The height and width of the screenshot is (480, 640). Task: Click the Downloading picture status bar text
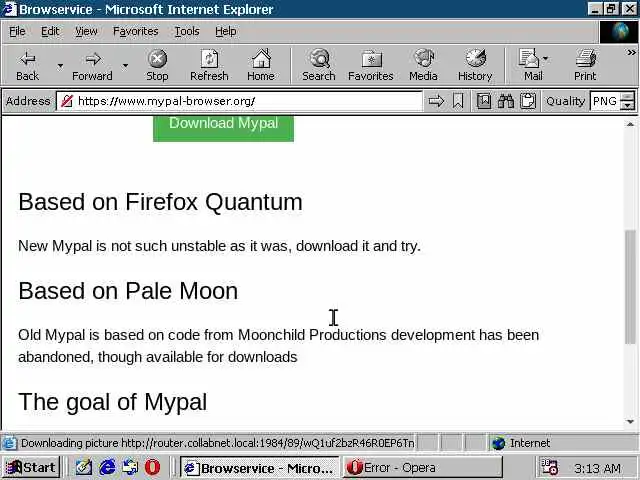218,443
